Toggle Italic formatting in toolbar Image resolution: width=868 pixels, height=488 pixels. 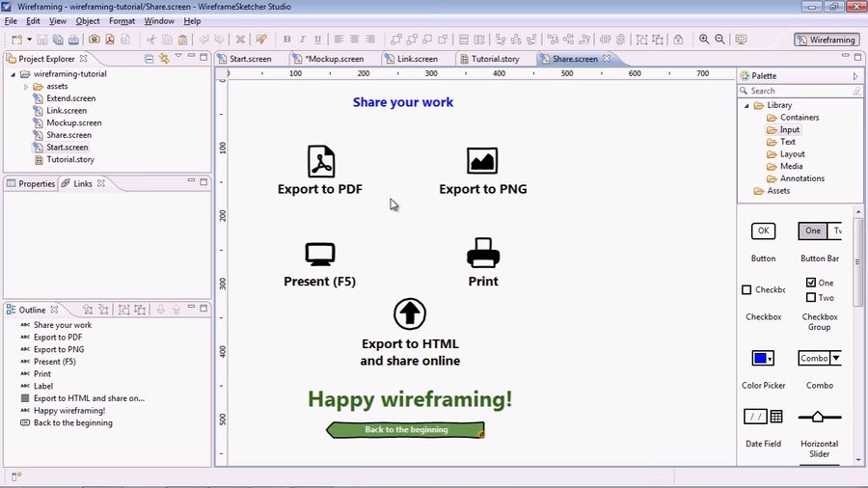point(302,40)
